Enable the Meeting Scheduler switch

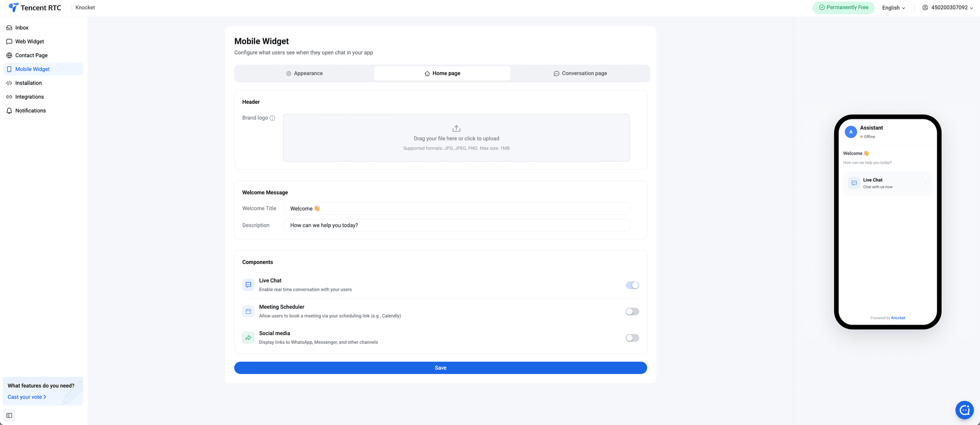point(632,312)
